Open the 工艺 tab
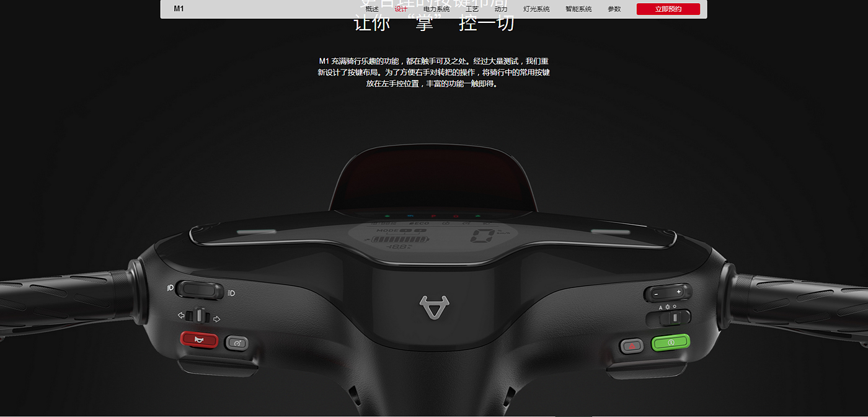The width and height of the screenshot is (868, 417). point(472,9)
